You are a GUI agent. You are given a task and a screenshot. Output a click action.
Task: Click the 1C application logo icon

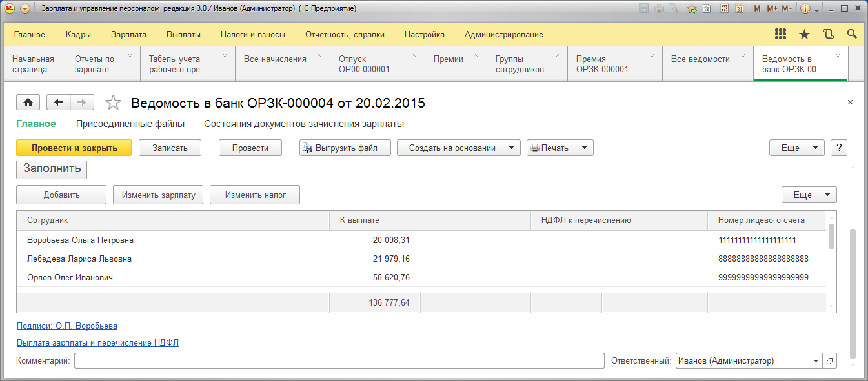(10, 9)
